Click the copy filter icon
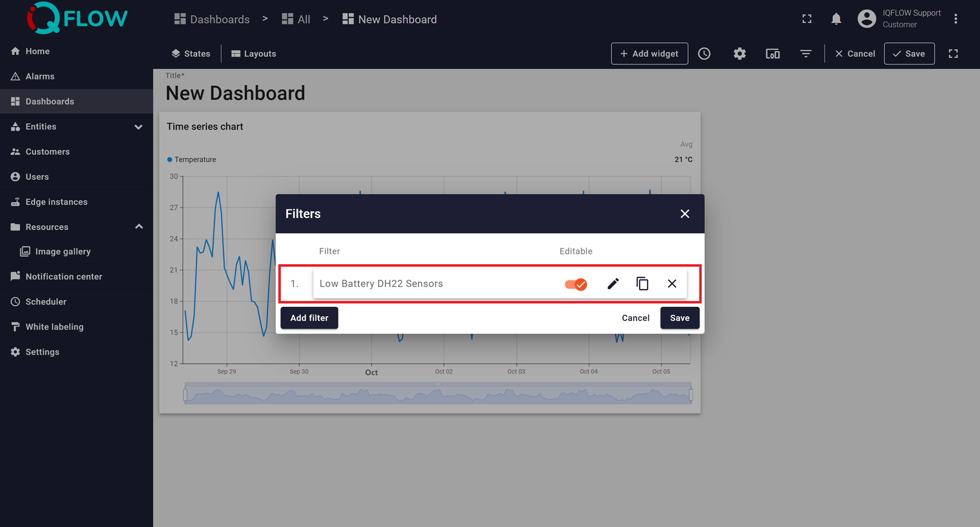Screen dimensions: 980x527 coord(642,284)
